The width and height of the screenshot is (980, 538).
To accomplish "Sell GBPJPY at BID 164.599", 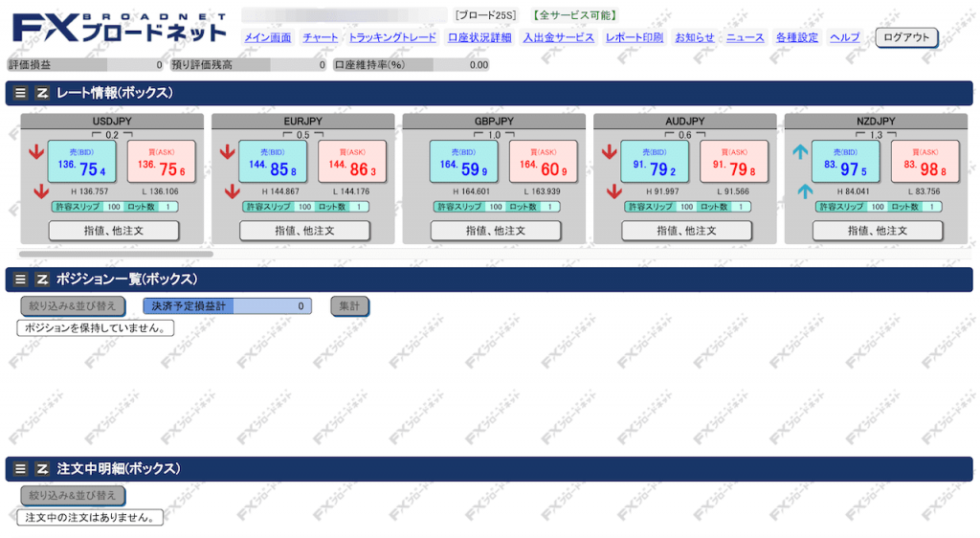I will 464,162.
